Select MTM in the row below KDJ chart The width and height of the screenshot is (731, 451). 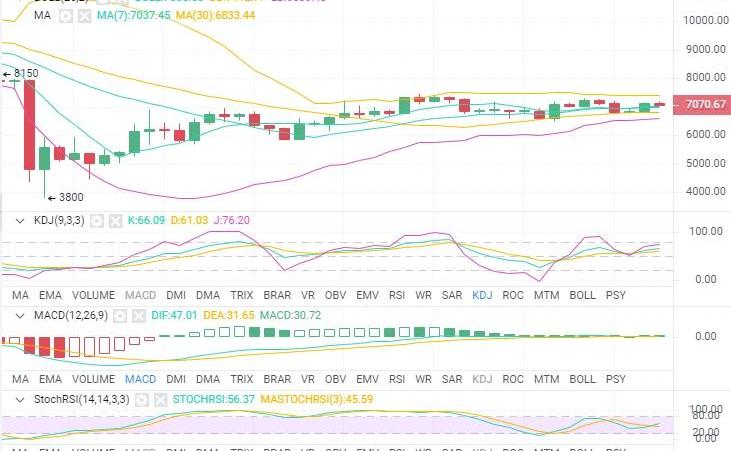546,295
